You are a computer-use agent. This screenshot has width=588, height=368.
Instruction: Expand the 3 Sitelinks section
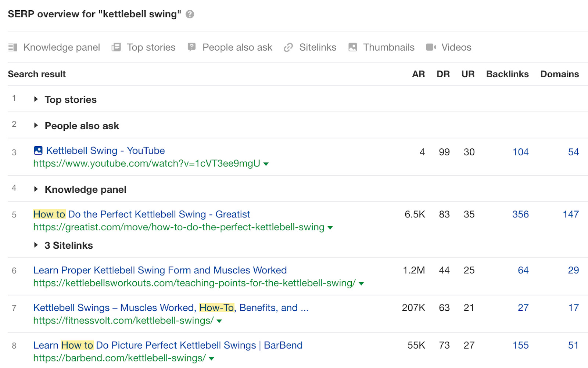click(x=36, y=245)
